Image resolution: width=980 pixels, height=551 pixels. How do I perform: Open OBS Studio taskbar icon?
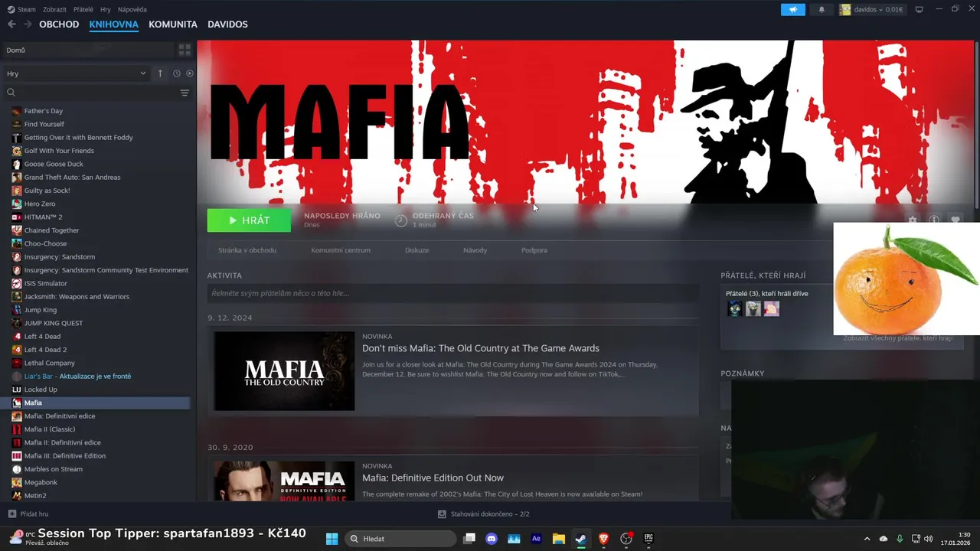coord(626,539)
